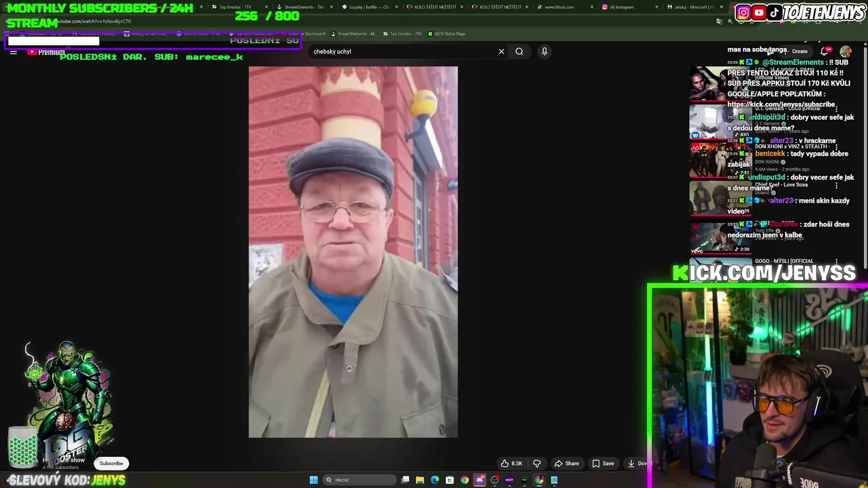The height and width of the screenshot is (488, 868).
Task: Open the StreamElements bookmark
Action: (x=353, y=34)
